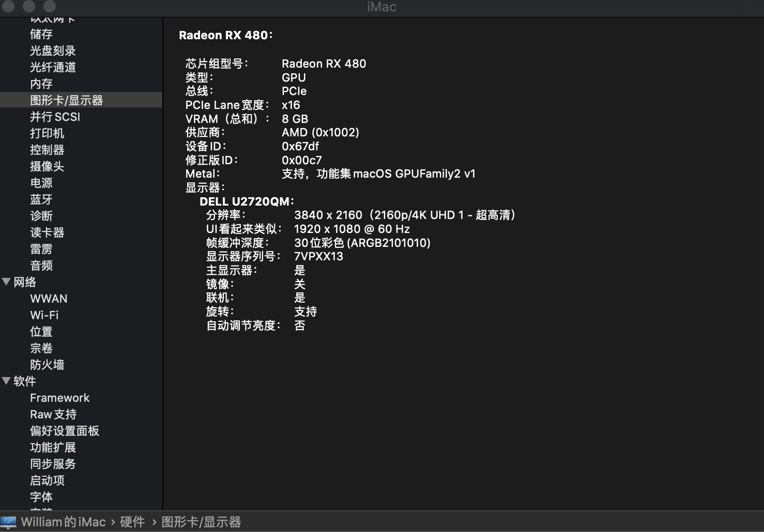The width and height of the screenshot is (764, 532).
Task: Click device ID value 0x67df
Action: point(300,146)
